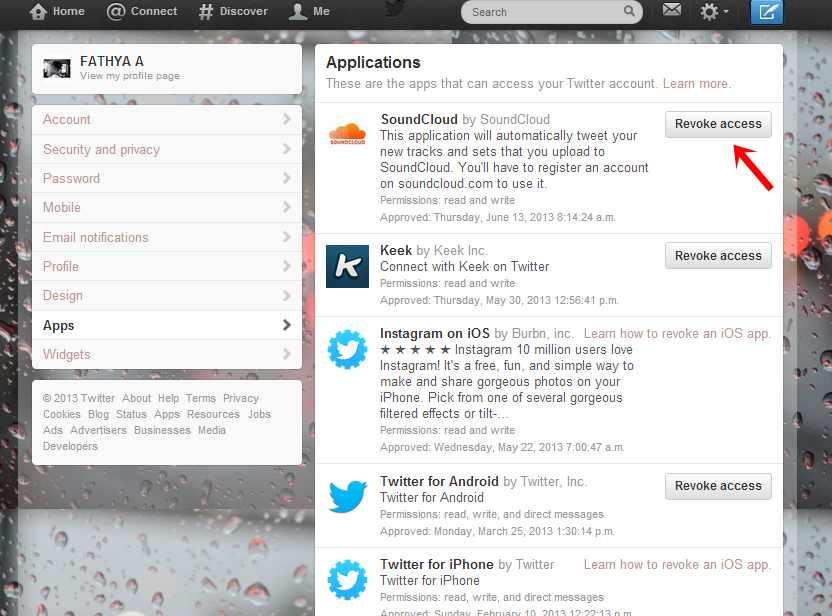
Task: Click 'Approved: Thursday, June 13, 2013' text
Action: (498, 218)
